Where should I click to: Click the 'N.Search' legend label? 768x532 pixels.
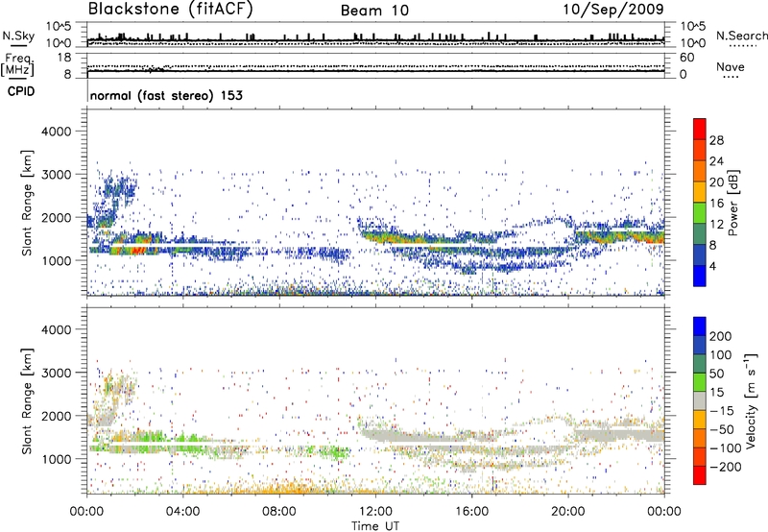(x=741, y=36)
